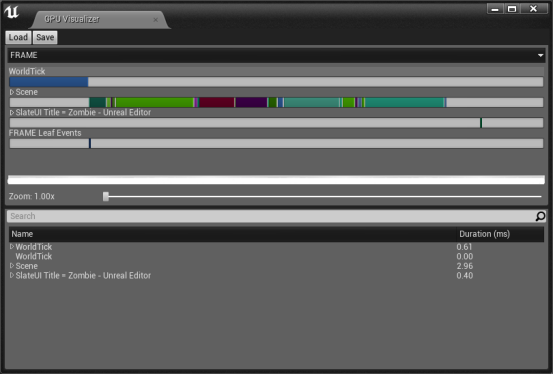Expand SlateUI Title timeline row
554x375 pixels.
pos(12,113)
